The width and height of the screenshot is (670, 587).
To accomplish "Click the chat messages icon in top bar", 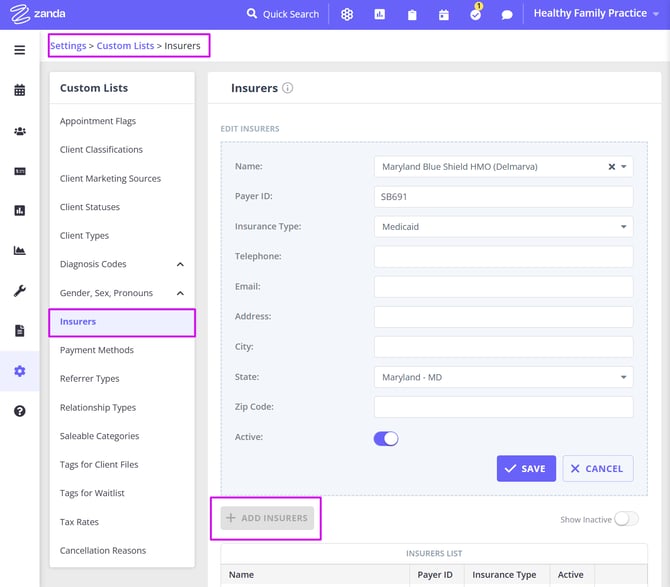I will 507,15.
